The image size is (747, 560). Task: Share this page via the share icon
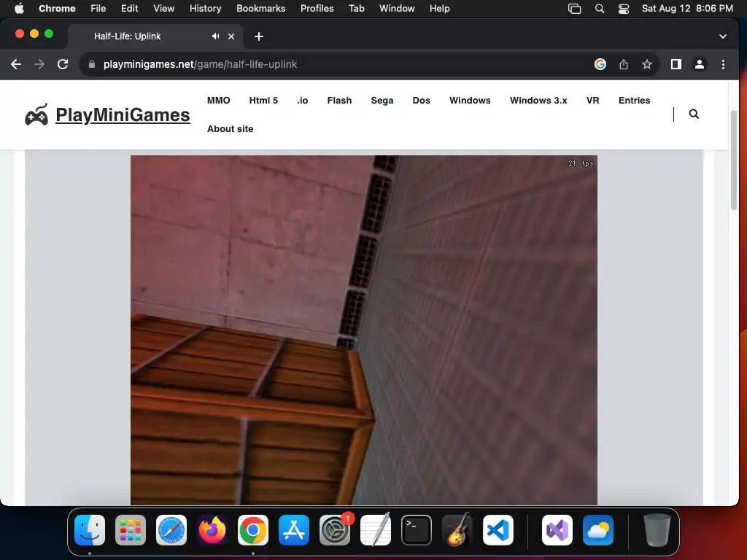tap(624, 64)
